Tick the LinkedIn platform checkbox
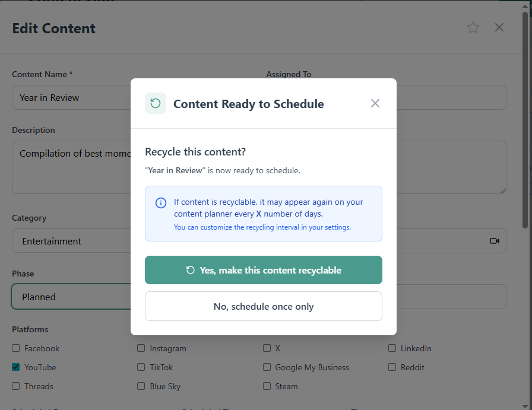Viewport: 532px width, 410px height. point(392,348)
